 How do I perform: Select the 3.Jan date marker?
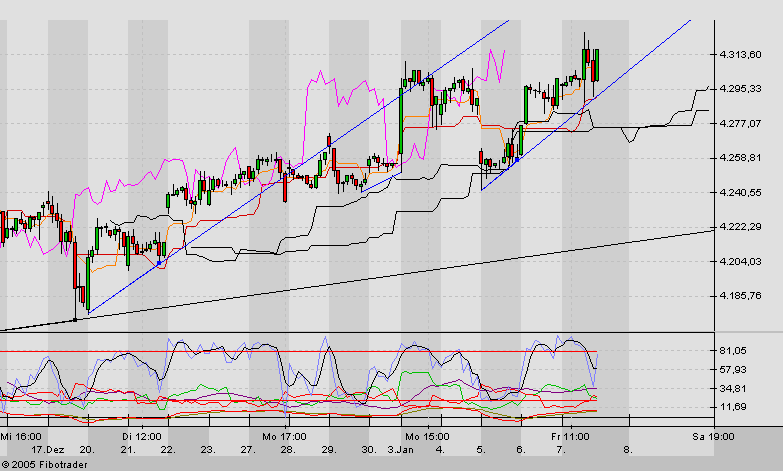403,450
